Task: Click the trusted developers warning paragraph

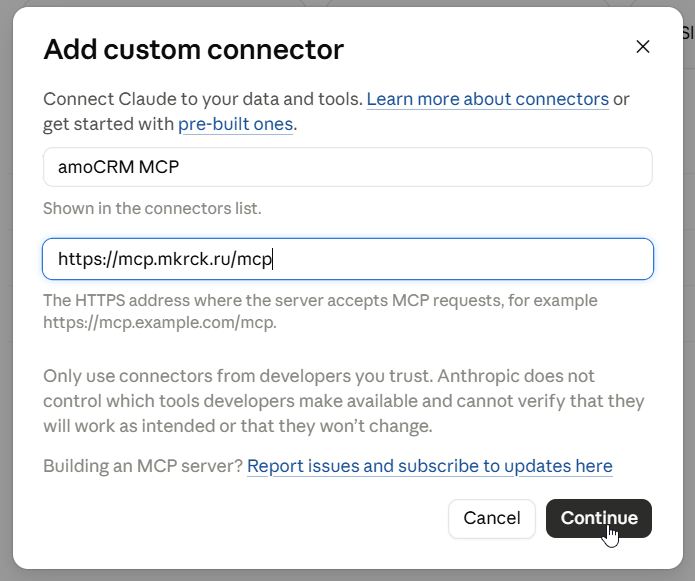Action: 344,401
